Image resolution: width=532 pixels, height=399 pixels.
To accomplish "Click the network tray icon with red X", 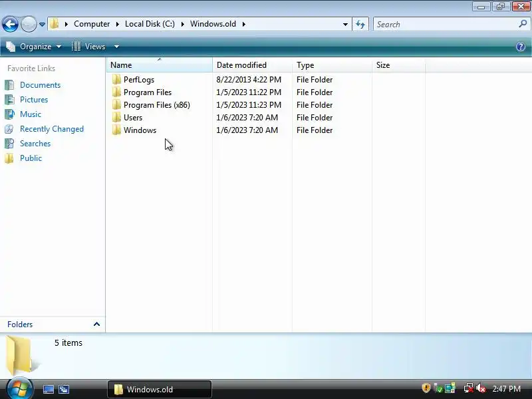I will click(x=468, y=388).
